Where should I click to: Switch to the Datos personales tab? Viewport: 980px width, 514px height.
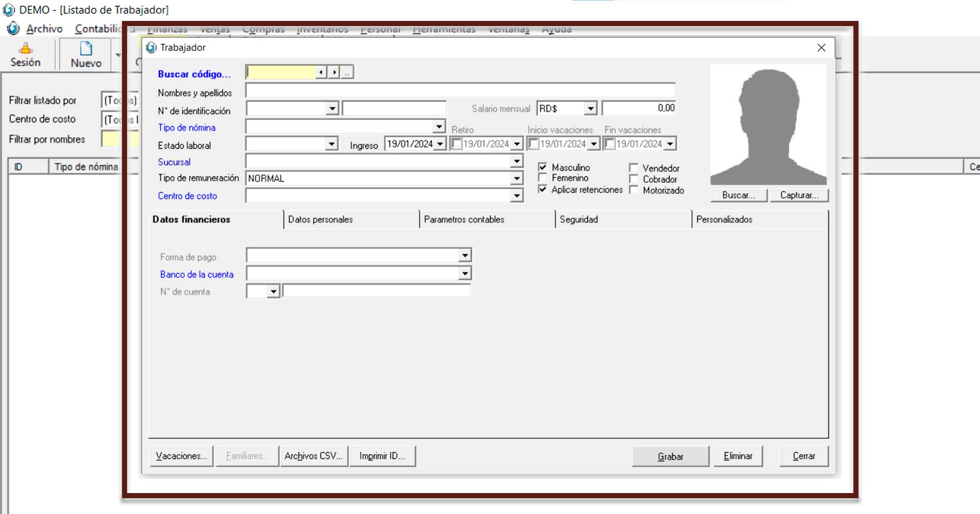pos(321,219)
